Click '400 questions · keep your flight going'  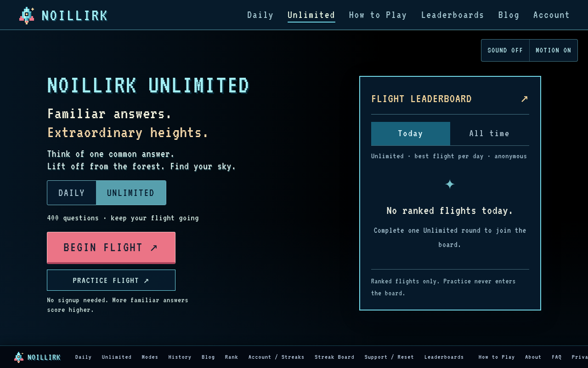click(123, 218)
